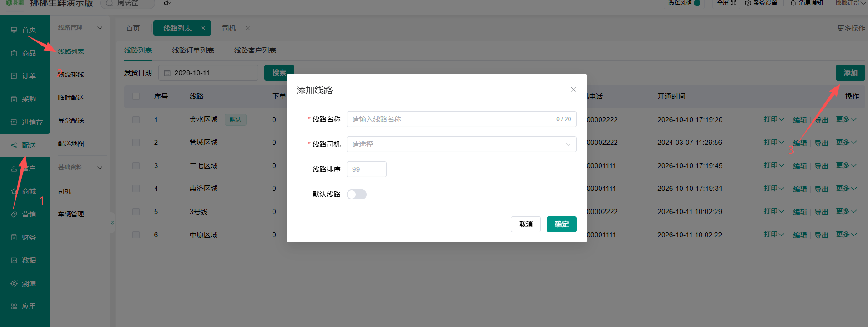Screen dimensions: 868x327
Task: Check the 金水区域 row checkbox
Action: [136, 119]
